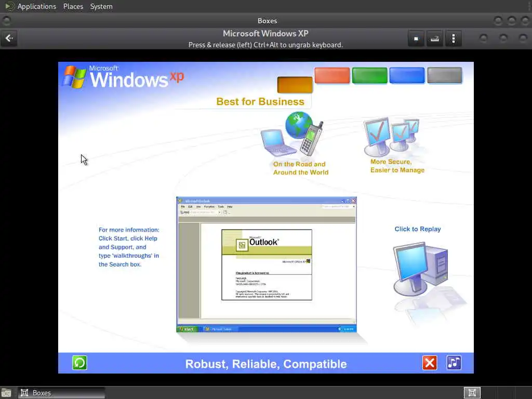The height and width of the screenshot is (399, 532).
Task: Click the Windows XP logo
Action: (x=123, y=77)
